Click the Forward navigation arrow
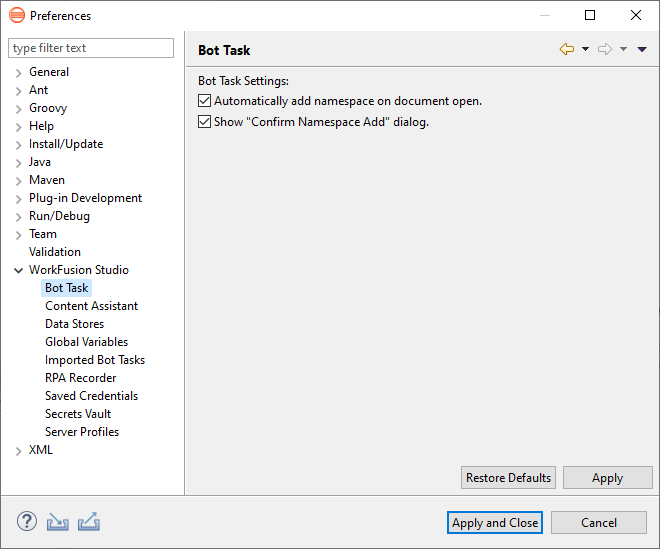 pyautogui.click(x=605, y=49)
